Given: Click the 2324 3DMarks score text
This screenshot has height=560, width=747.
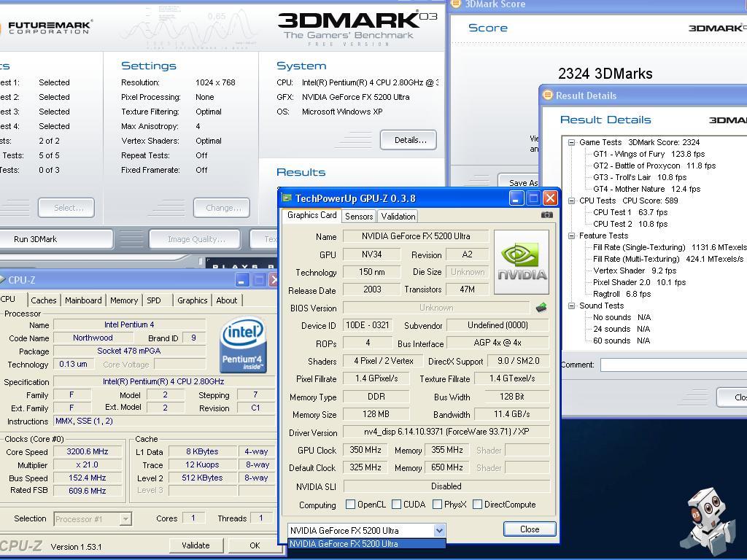Looking at the screenshot, I should point(605,74).
